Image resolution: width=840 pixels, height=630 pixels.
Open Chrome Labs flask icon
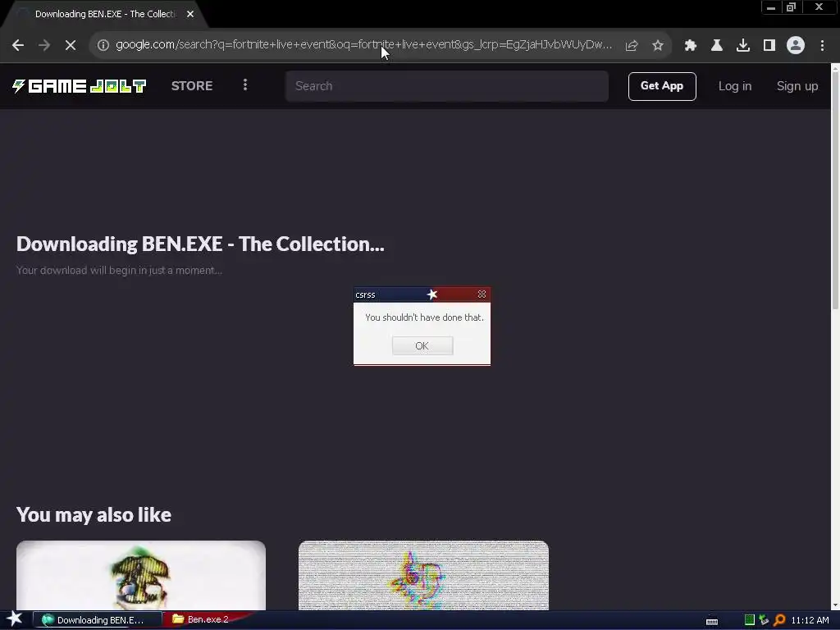coord(717,46)
